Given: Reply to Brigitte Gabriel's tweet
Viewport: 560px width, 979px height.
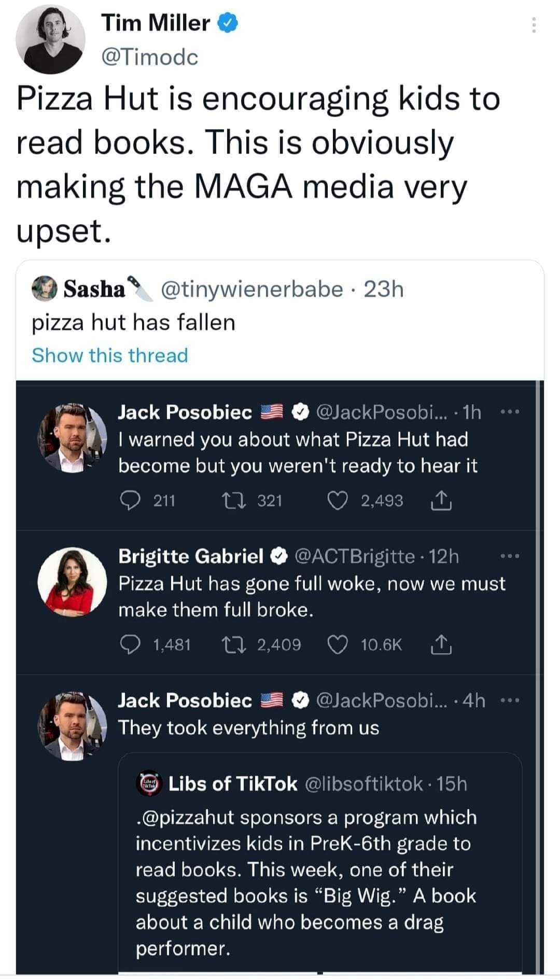Looking at the screenshot, I should pyautogui.click(x=129, y=644).
